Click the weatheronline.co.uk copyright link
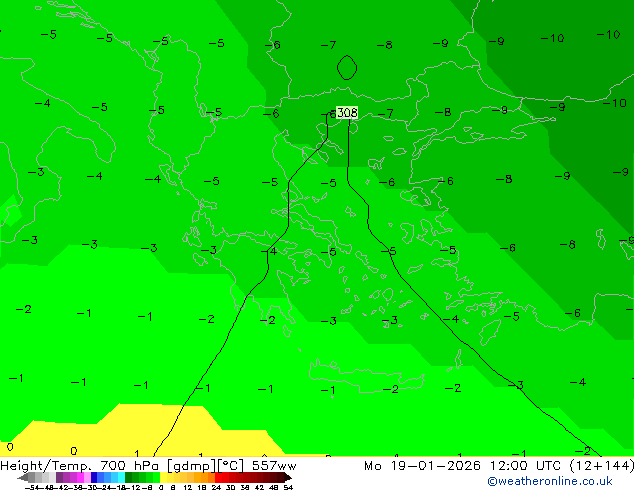Image resolution: width=634 pixels, height=490 pixels. tap(550, 481)
